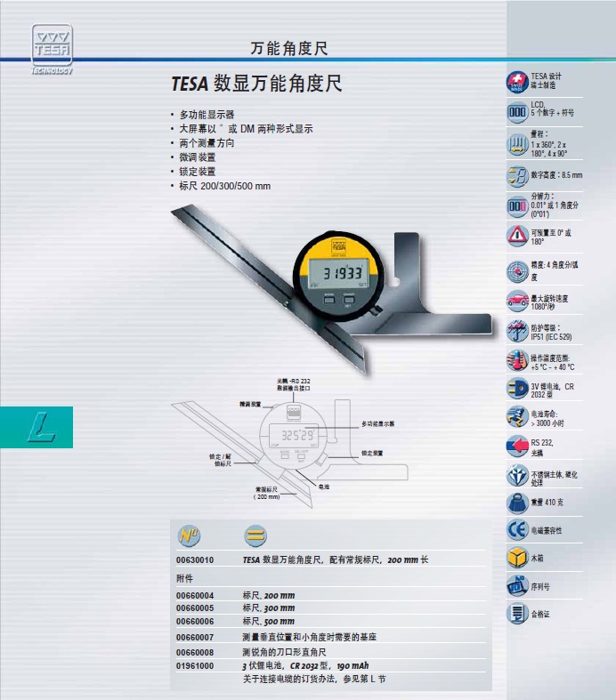Click the certificate document icon
Viewport: 616px width, 700px height.
pos(517,613)
